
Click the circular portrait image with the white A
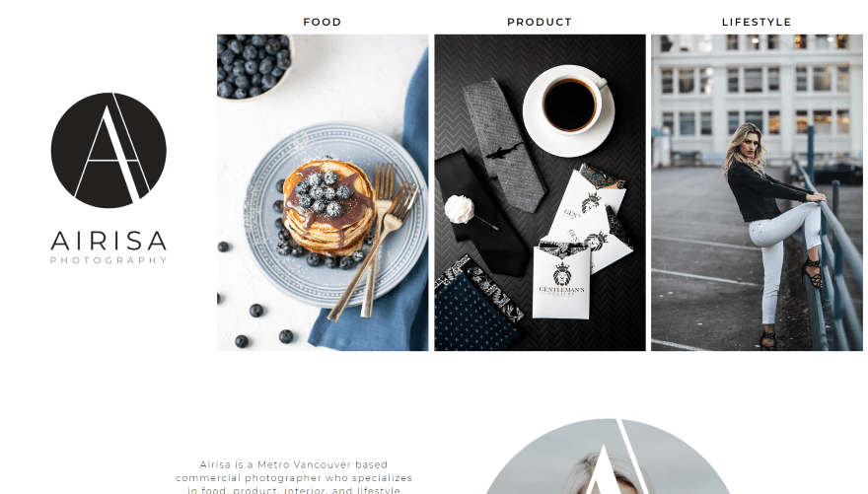coord(608,457)
